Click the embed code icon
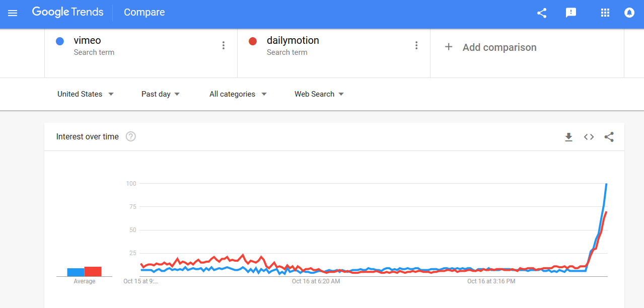644x308 pixels. (x=589, y=137)
